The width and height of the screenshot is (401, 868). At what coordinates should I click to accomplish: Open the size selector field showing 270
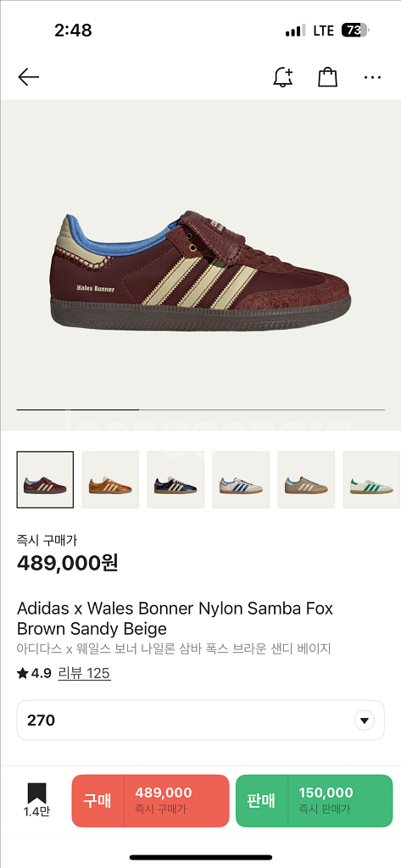(x=200, y=721)
